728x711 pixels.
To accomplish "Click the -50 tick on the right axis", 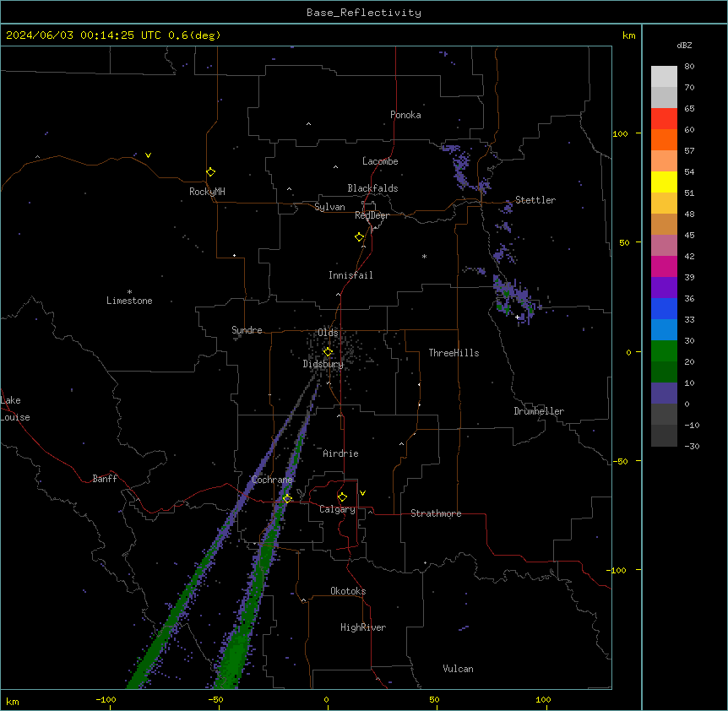I will 620,461.
